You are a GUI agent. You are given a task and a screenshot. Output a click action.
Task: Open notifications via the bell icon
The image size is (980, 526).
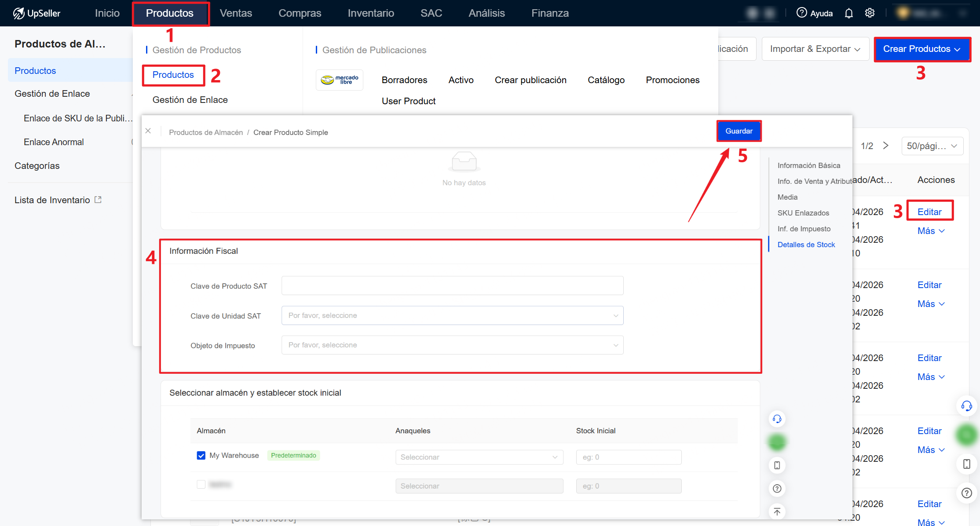(849, 13)
